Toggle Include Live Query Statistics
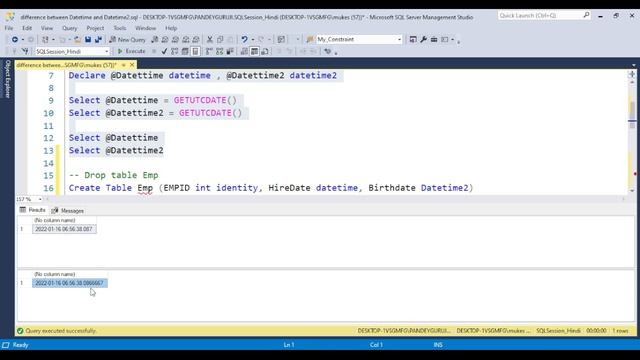 (x=220, y=51)
